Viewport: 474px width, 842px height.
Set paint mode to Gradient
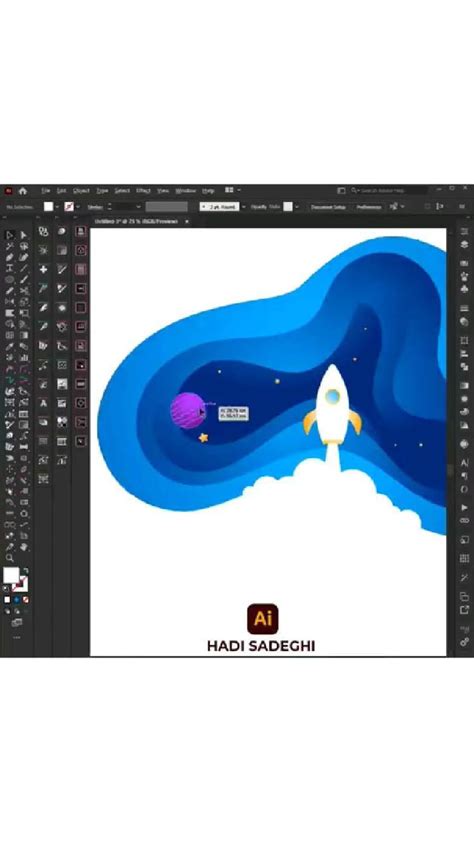(16, 600)
